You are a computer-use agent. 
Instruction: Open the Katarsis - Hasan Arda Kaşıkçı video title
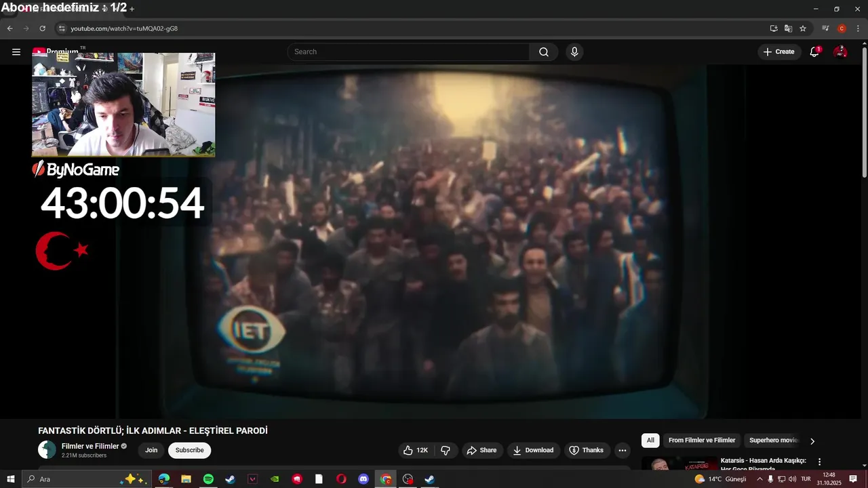pos(763,464)
